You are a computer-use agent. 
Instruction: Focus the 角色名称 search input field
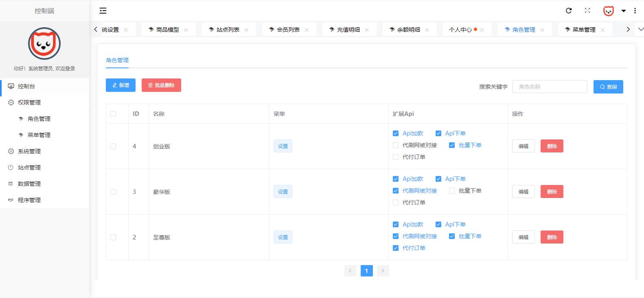click(550, 87)
